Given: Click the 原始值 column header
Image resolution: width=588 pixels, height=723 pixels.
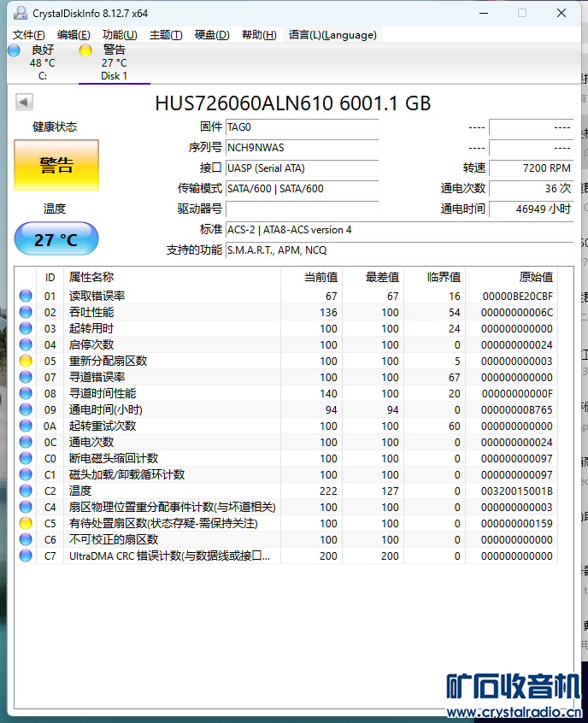Looking at the screenshot, I should click(511, 277).
